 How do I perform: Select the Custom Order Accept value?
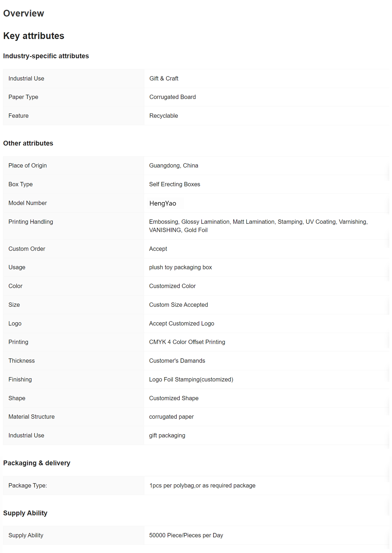(x=158, y=249)
